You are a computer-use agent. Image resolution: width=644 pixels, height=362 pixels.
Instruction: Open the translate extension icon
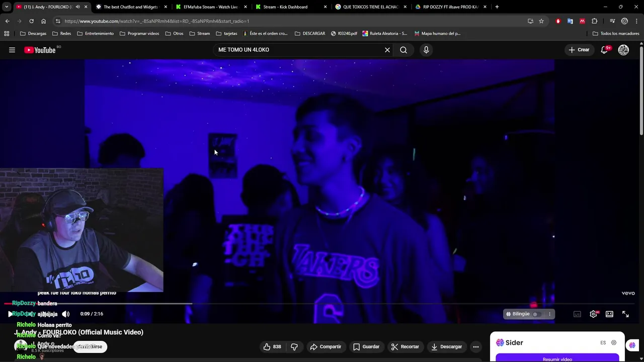point(570,21)
